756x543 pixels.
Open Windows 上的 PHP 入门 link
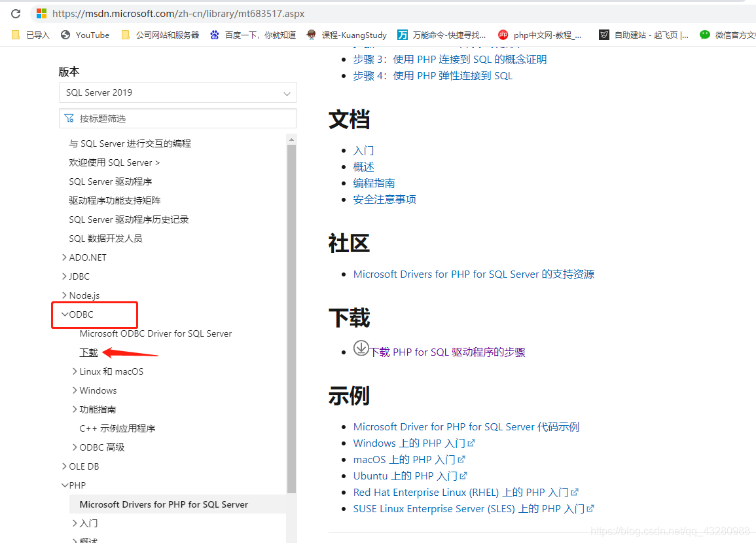[x=409, y=443]
